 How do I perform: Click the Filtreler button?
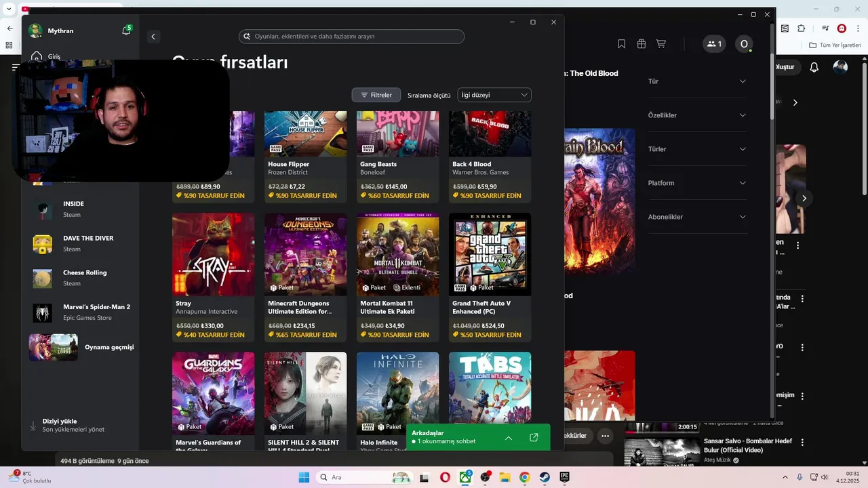376,95
